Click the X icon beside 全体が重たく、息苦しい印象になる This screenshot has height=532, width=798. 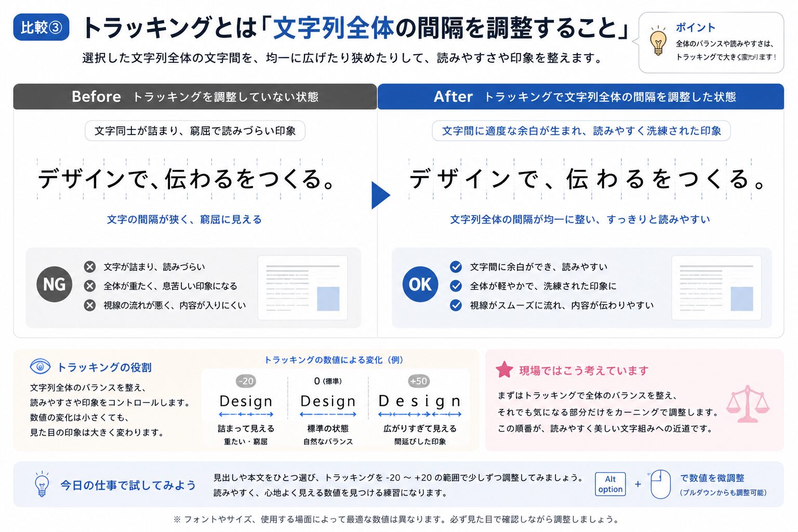[90, 286]
